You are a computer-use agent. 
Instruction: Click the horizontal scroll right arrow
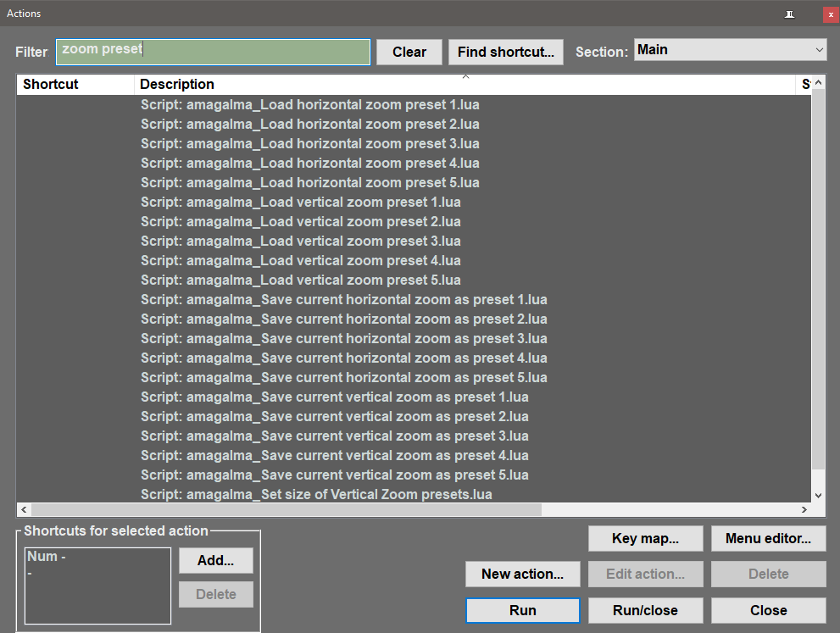[804, 510]
